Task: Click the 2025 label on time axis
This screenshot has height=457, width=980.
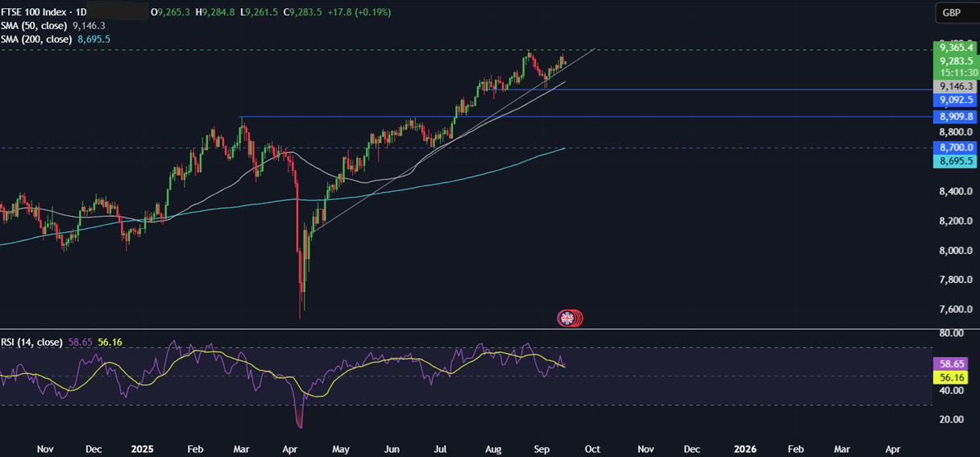Action: (142, 447)
